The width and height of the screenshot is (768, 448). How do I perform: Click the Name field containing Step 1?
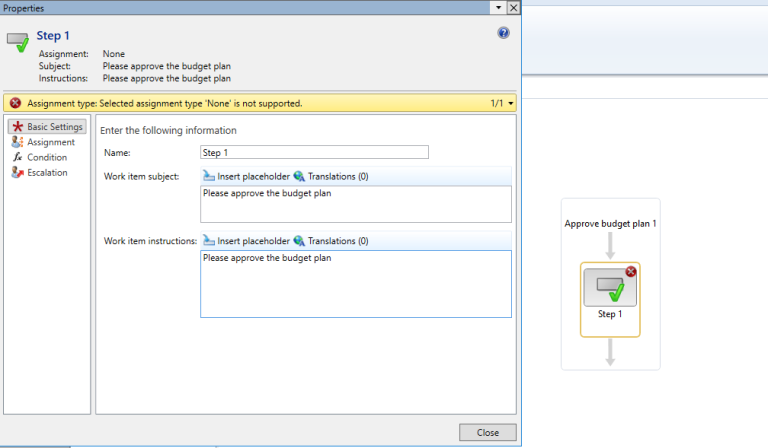click(314, 153)
